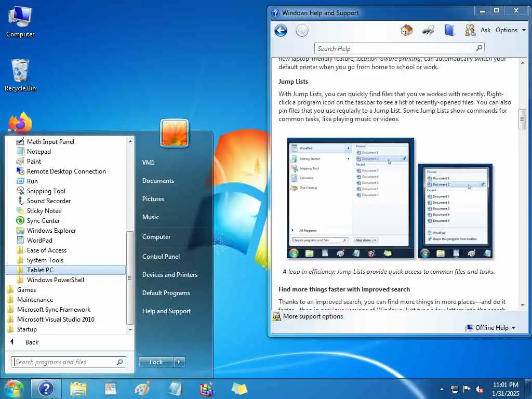
Task: Go back in Windows Help and Support
Action: point(281,31)
